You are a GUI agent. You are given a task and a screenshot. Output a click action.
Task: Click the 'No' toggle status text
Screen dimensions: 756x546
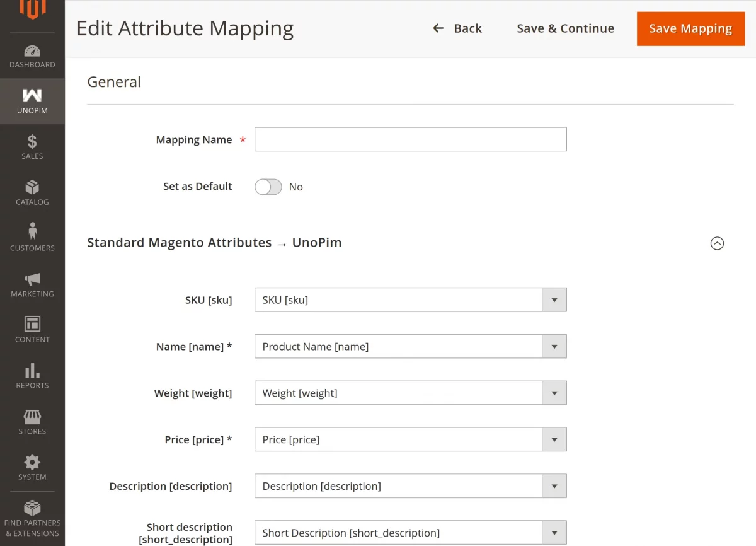295,187
